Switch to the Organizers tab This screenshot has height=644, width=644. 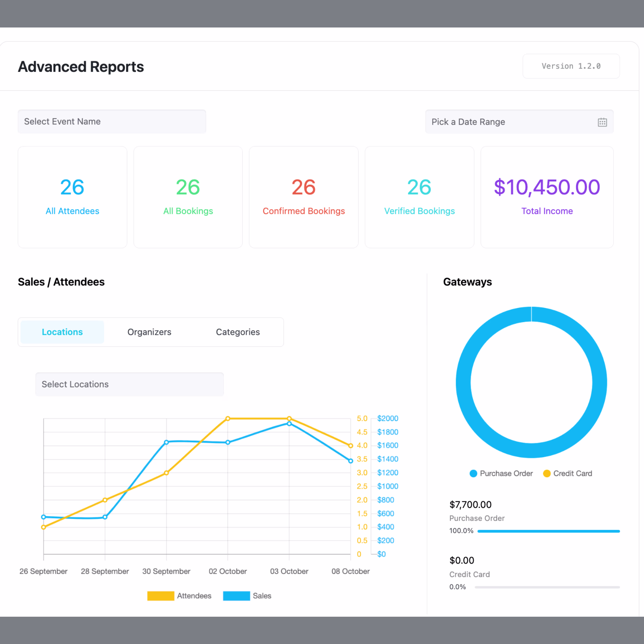pos(149,332)
